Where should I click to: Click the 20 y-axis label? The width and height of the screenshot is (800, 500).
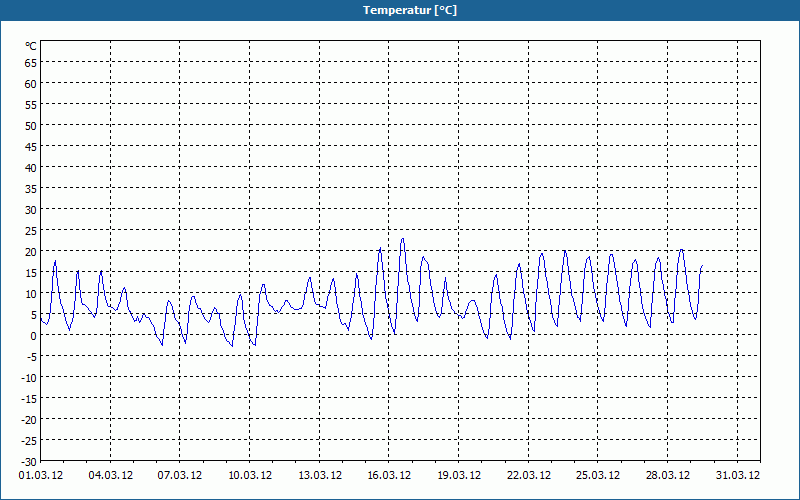(31, 252)
